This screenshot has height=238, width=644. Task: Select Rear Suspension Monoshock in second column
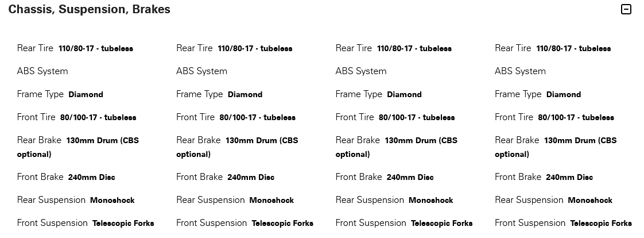tap(235, 200)
